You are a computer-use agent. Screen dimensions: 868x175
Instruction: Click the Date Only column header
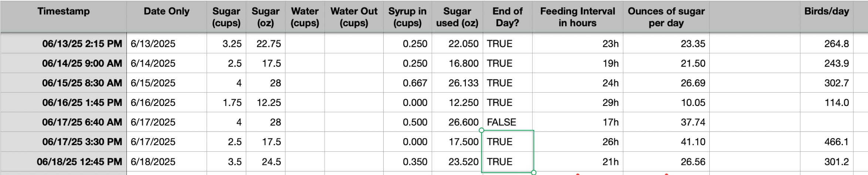pos(167,17)
